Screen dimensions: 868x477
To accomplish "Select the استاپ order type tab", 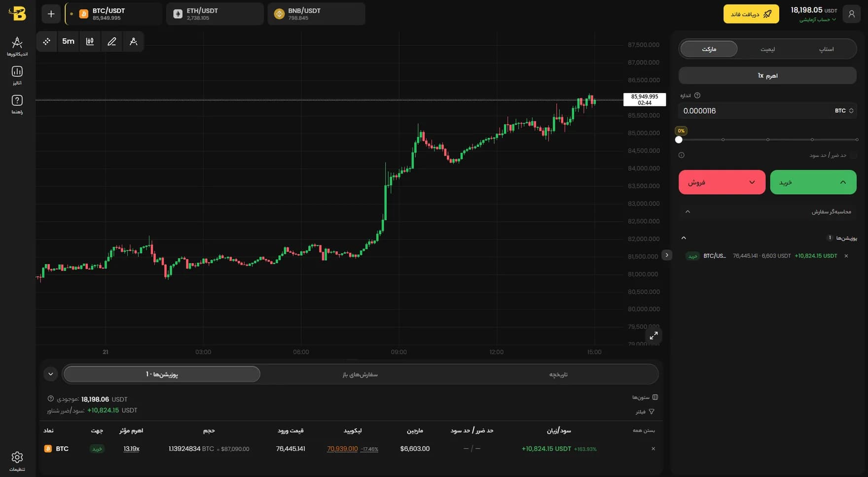I will [x=826, y=49].
